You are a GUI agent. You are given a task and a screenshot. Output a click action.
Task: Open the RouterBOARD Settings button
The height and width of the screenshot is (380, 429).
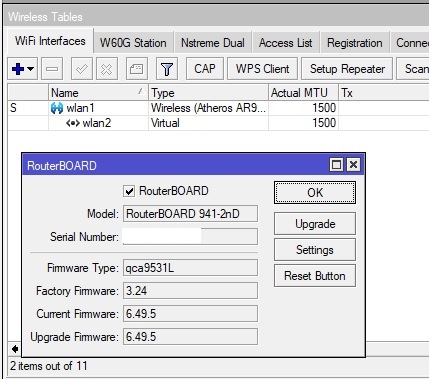pyautogui.click(x=315, y=250)
